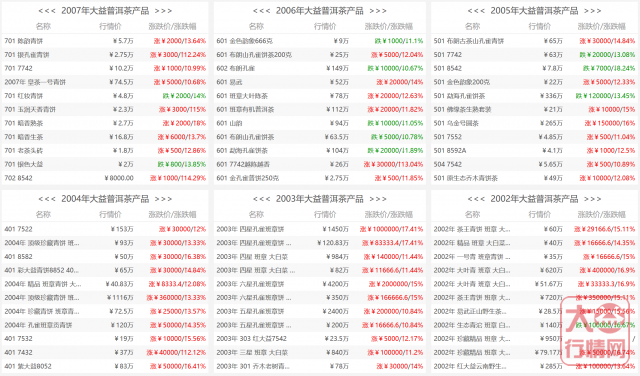Click the >>> arrows beside the 2004年 title
Image resolution: width=640 pixels, height=376 pixels.
163,199
